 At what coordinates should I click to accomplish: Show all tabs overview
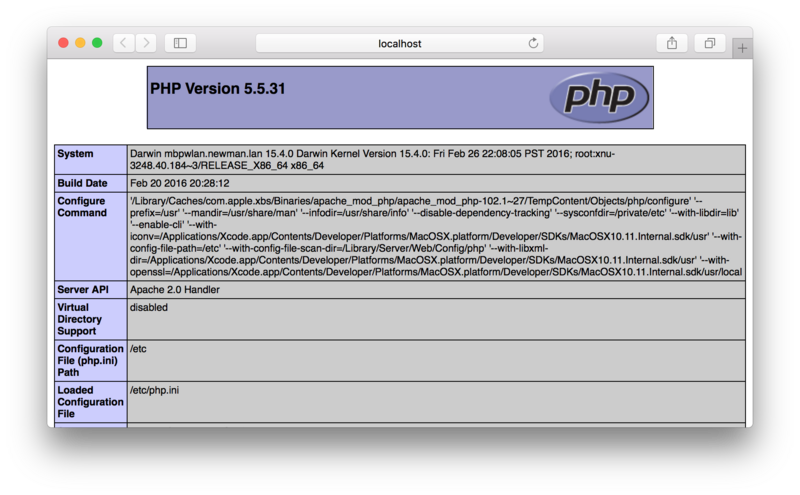[710, 43]
